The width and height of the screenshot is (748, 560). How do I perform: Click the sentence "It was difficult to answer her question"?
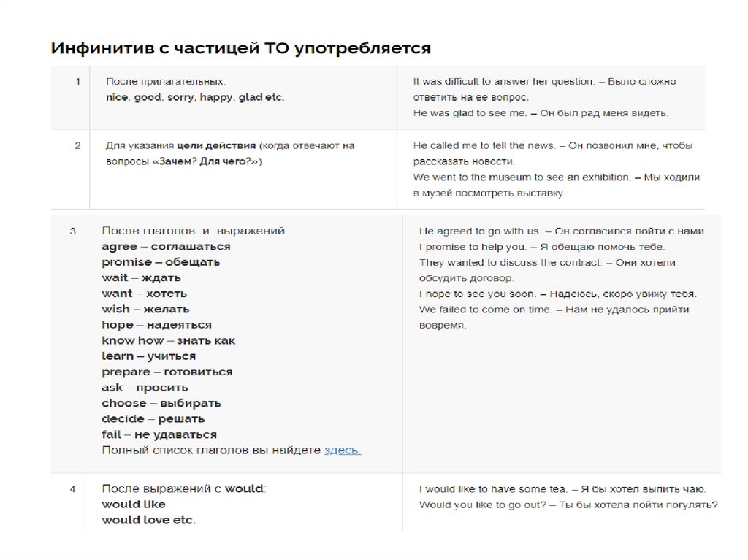pyautogui.click(x=504, y=82)
